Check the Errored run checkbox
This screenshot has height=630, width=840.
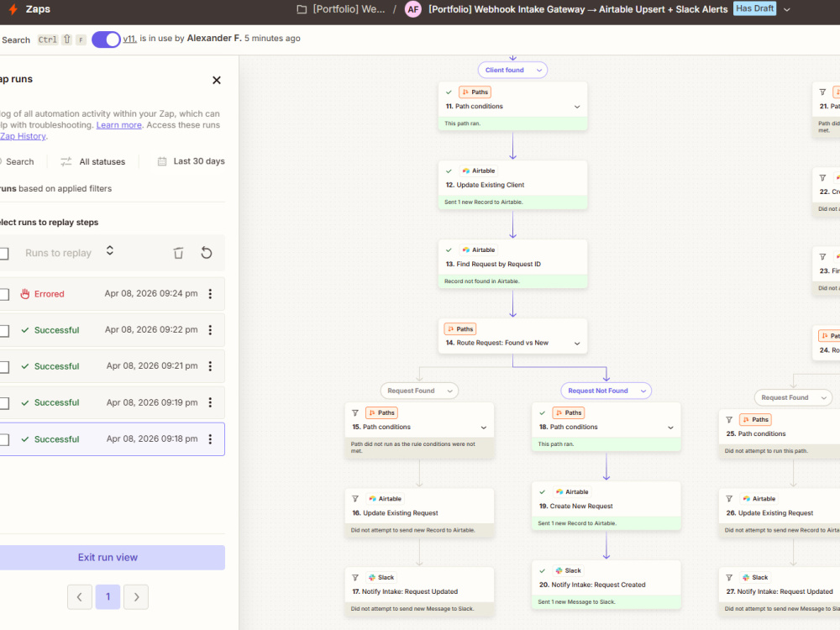pos(3,294)
